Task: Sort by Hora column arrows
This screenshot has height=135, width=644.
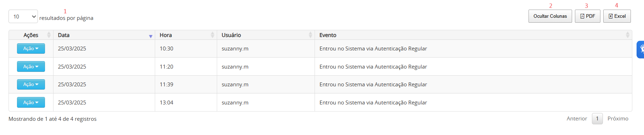Action: point(213,35)
